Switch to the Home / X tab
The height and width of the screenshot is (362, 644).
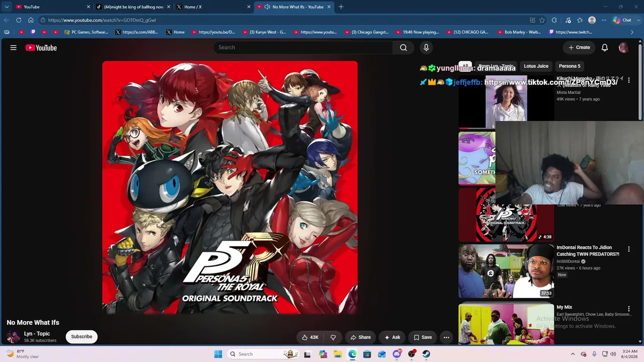point(214,7)
